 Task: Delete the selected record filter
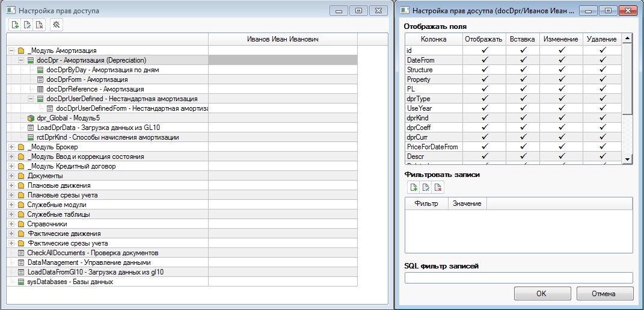438,188
